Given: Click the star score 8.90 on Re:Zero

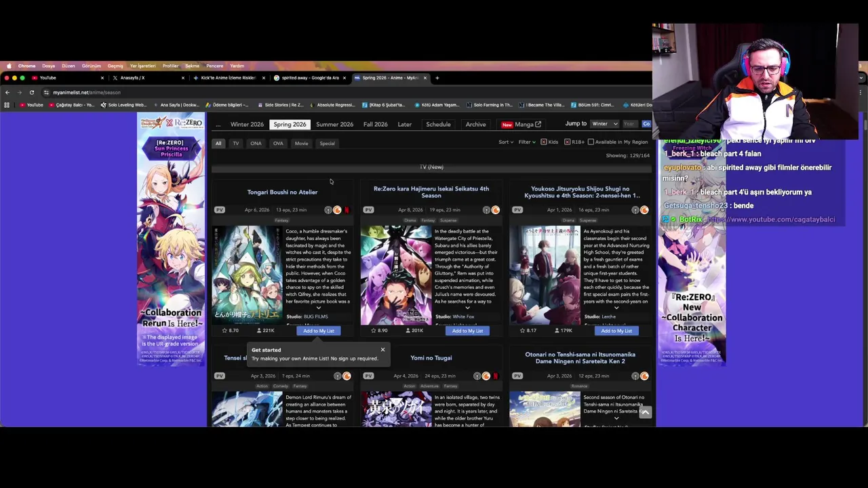Looking at the screenshot, I should pyautogui.click(x=379, y=331).
